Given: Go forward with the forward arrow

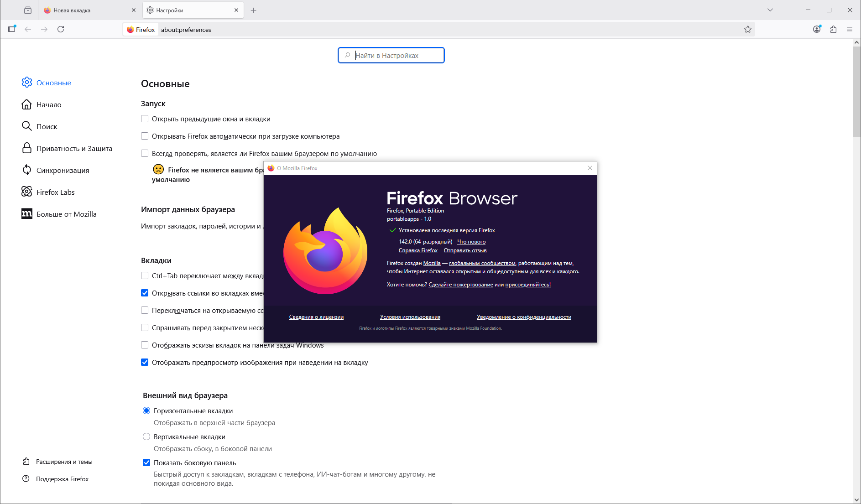Looking at the screenshot, I should (x=44, y=29).
